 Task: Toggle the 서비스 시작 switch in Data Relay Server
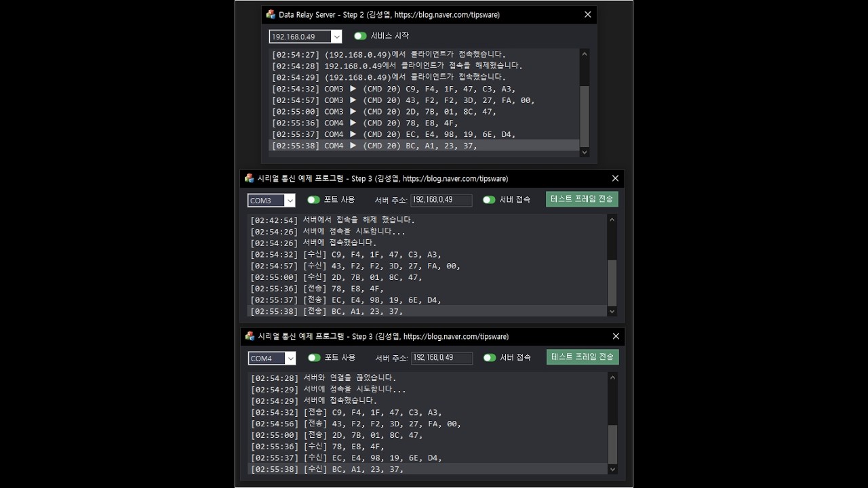[x=360, y=36]
